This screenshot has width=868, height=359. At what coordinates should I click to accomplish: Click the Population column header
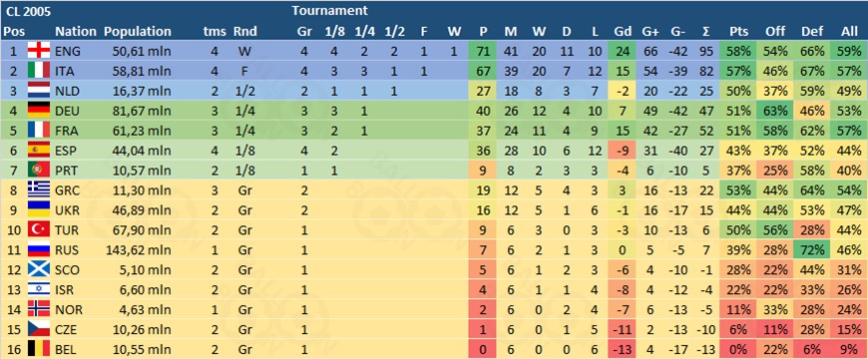(x=138, y=31)
